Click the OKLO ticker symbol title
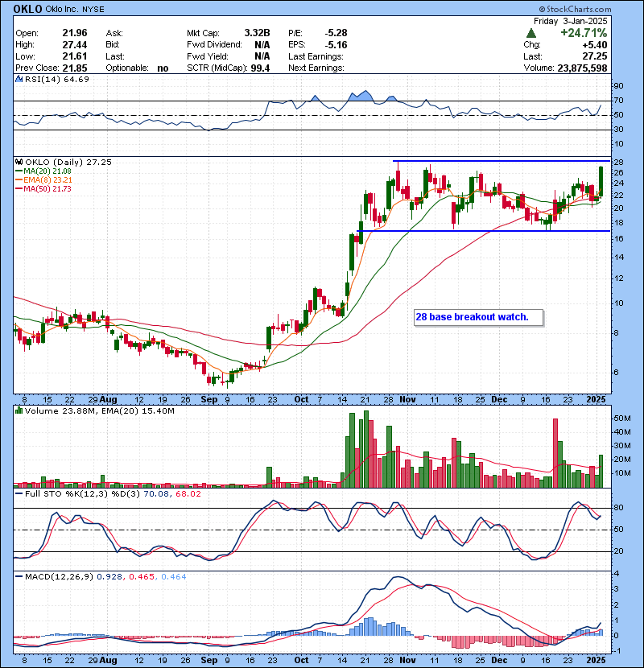 tap(27, 9)
